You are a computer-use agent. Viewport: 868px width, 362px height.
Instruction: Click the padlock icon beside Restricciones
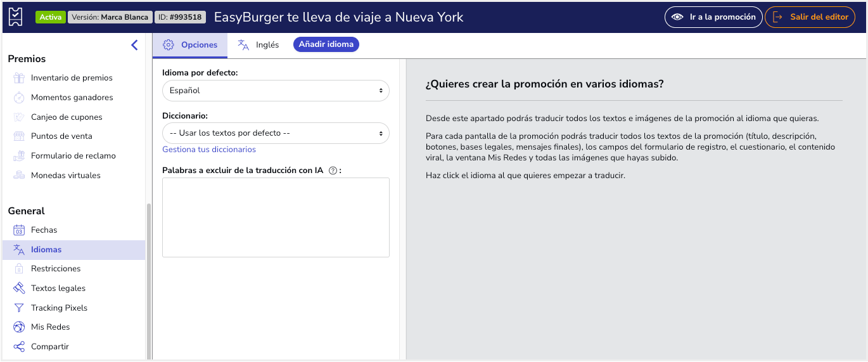coord(19,269)
